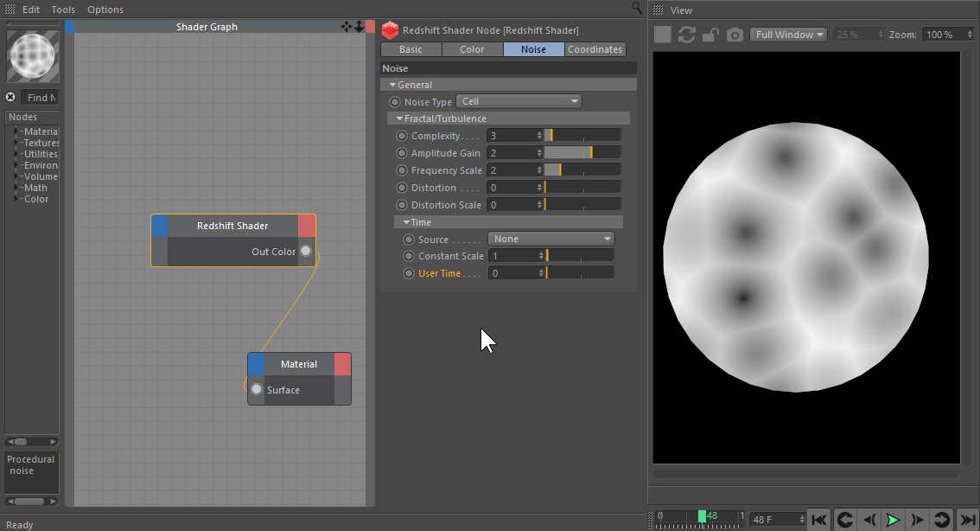
Task: Toggle the lock icon in View toolbar
Action: click(710, 35)
